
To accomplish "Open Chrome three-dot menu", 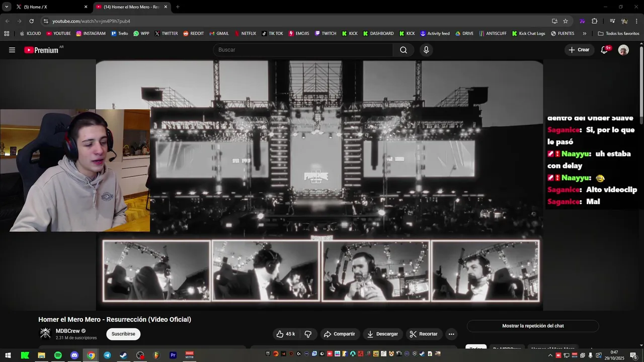I will (x=636, y=21).
